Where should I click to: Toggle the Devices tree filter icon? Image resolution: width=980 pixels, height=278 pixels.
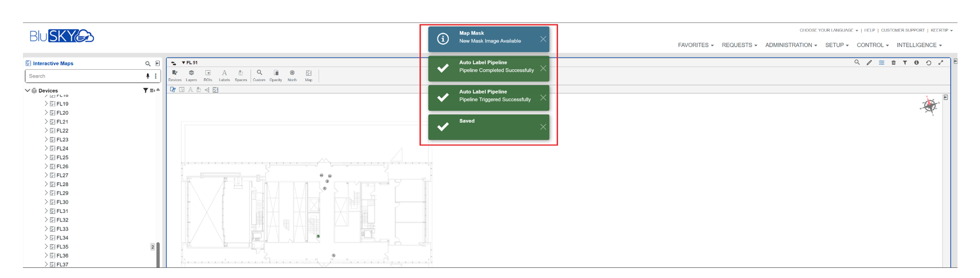[x=145, y=90]
